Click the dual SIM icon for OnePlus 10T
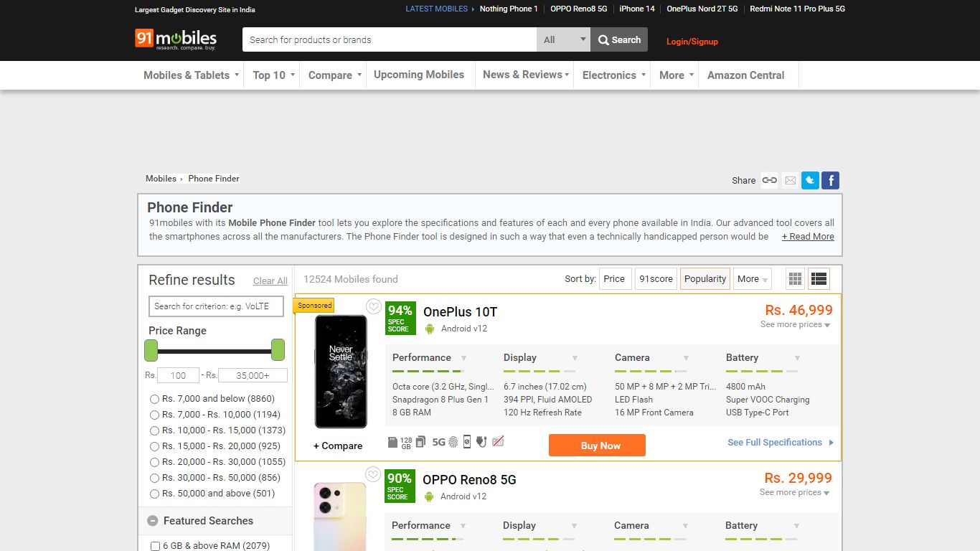Viewport: 980px width, 551px height. (420, 442)
